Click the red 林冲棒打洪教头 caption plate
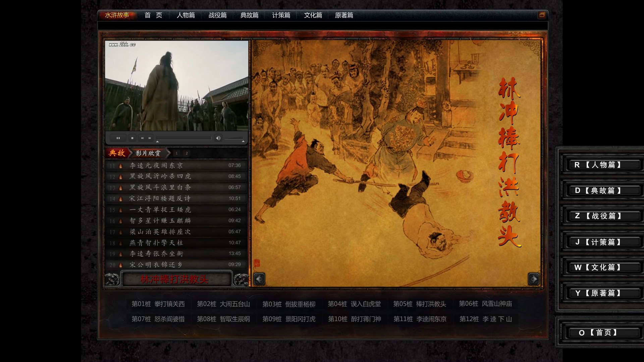The image size is (644, 362). (176, 279)
